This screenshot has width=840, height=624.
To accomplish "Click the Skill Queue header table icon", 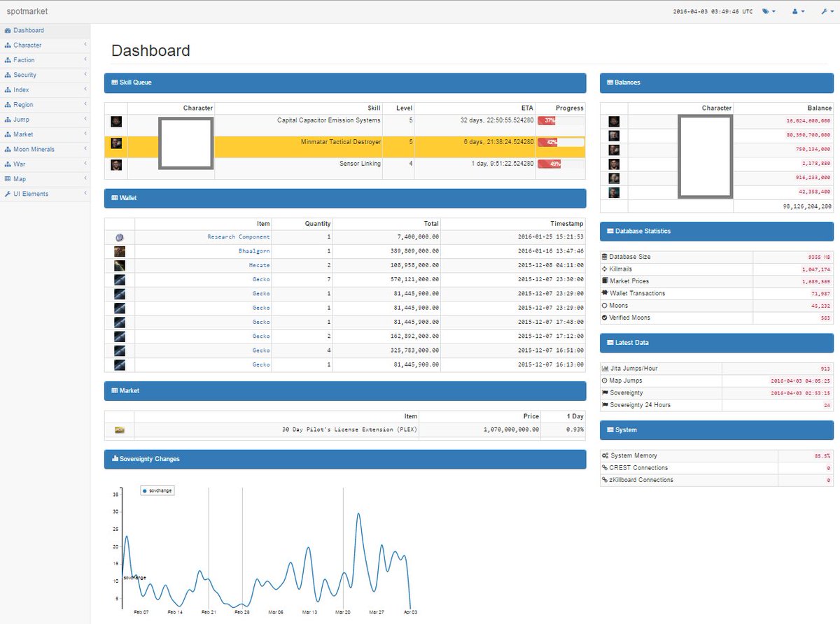I will 115,83.
